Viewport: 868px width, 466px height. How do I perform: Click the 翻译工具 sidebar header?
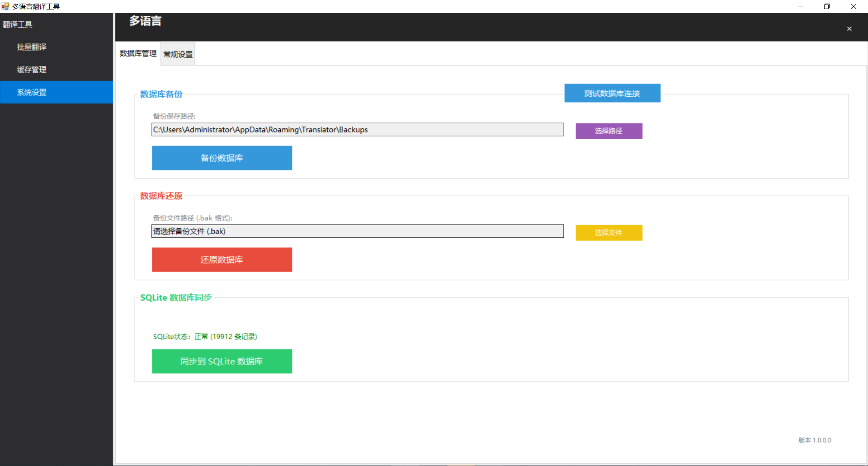(x=18, y=24)
